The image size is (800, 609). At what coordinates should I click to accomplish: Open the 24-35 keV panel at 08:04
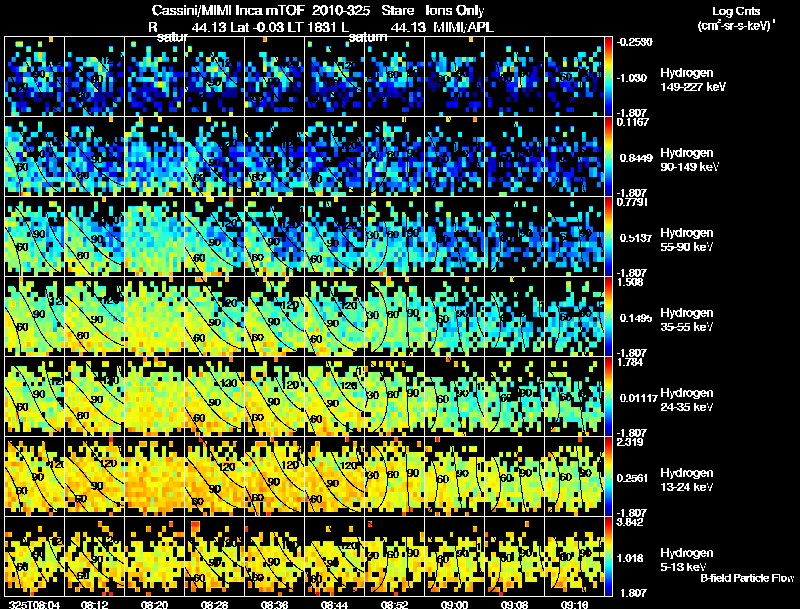34,397
